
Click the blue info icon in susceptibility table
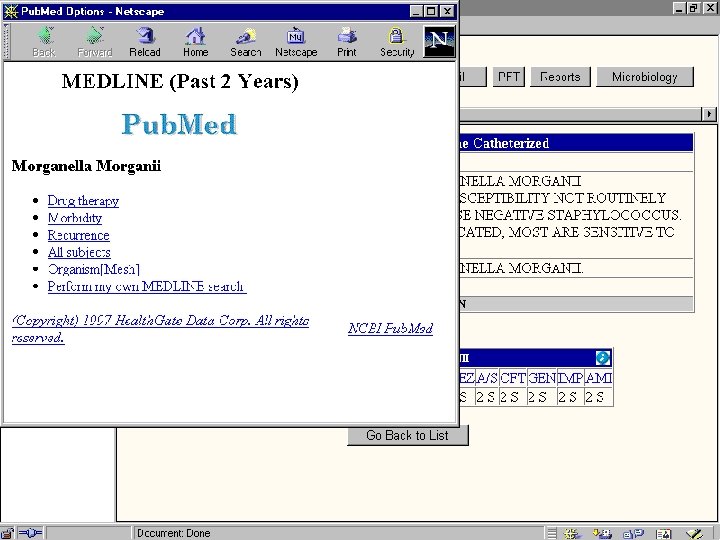pyautogui.click(x=602, y=358)
